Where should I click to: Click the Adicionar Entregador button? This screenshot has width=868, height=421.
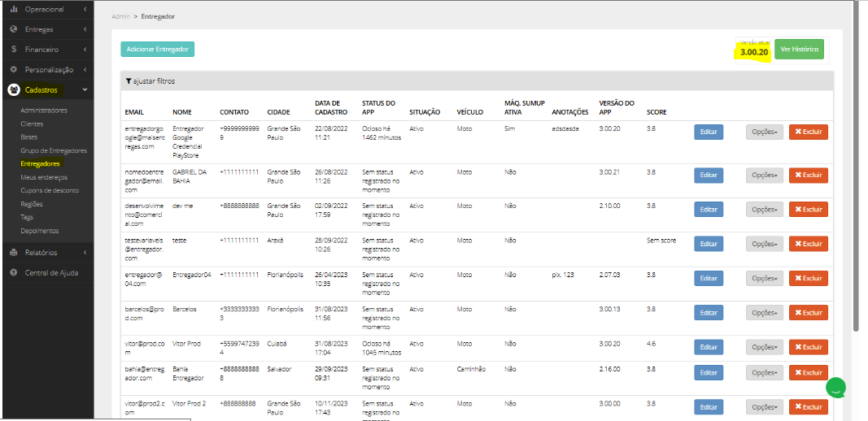tap(158, 50)
